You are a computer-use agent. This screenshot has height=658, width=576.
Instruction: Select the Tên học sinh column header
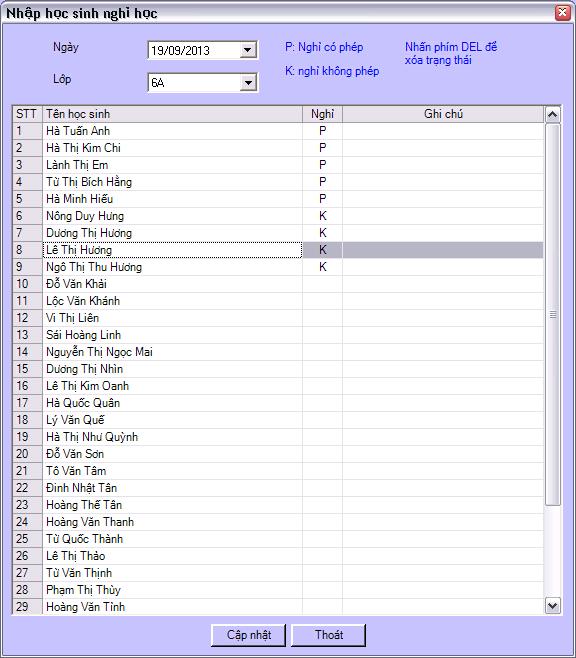172,114
